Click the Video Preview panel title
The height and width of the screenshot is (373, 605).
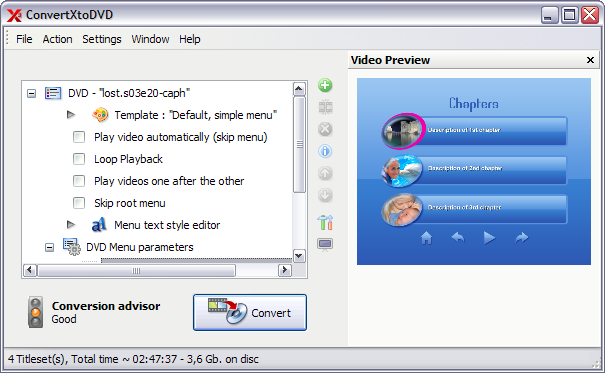(390, 60)
